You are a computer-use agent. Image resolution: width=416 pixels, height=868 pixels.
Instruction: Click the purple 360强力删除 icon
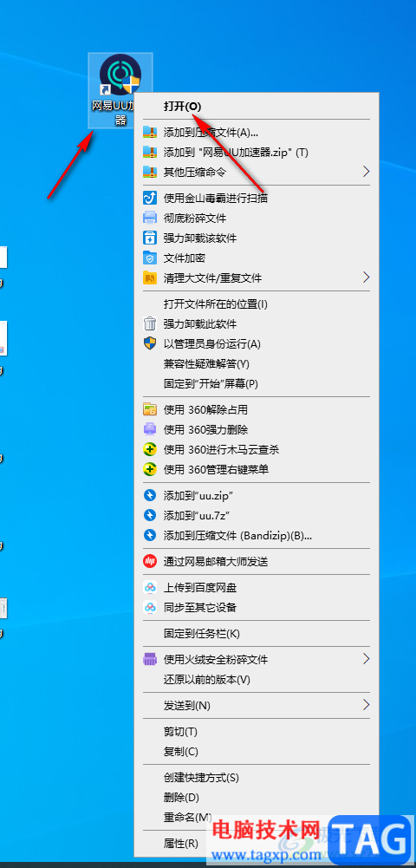(150, 429)
